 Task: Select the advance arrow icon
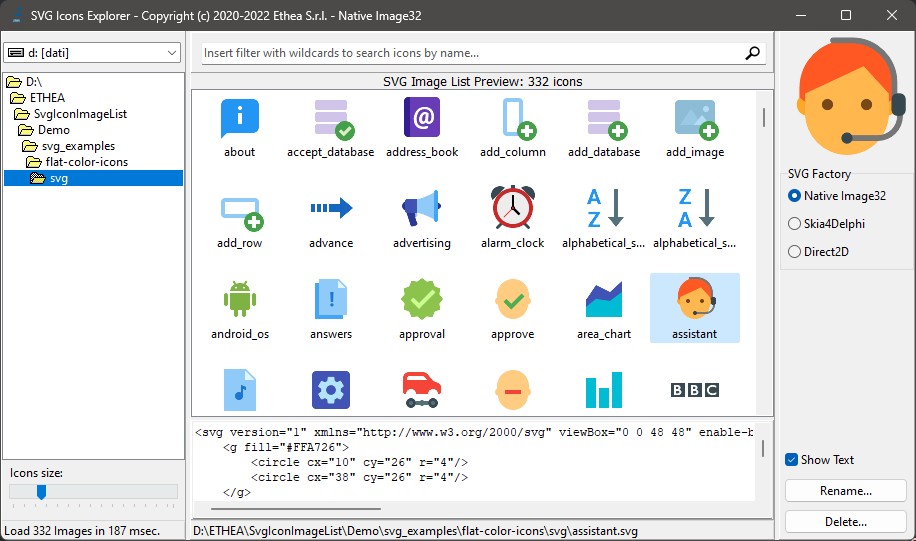tap(331, 207)
